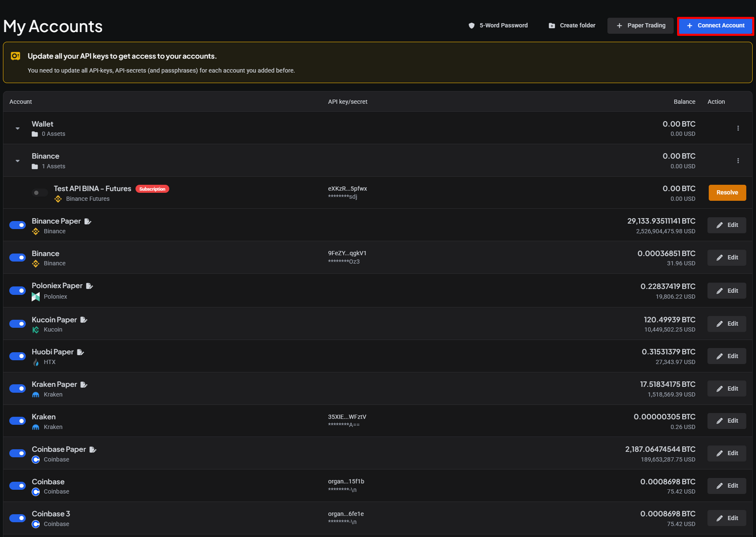
Task: Switch off the Huobi Paper account
Action: pos(17,356)
